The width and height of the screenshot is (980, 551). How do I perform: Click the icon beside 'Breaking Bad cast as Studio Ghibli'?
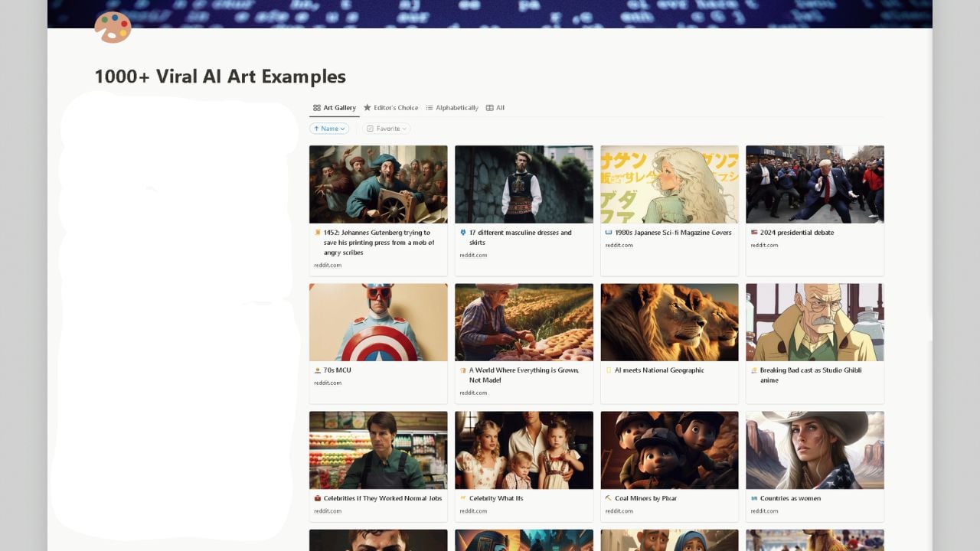click(754, 370)
